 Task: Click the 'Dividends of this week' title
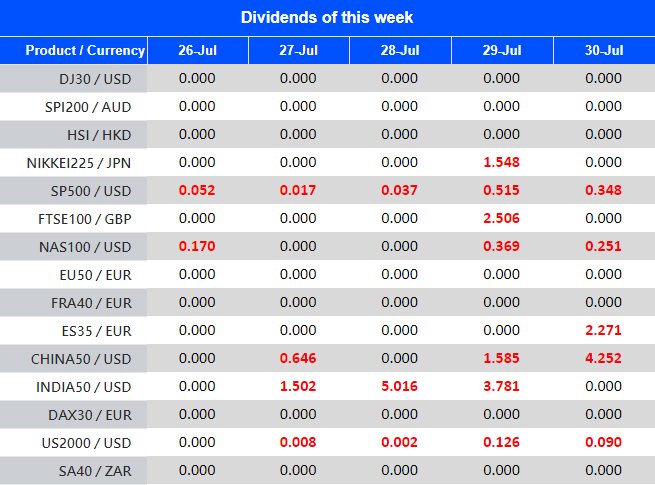pos(327,17)
